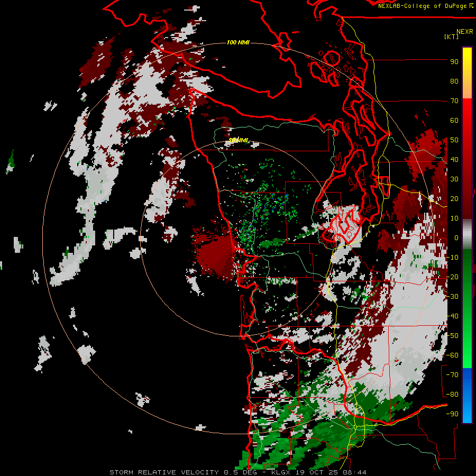Click the -80 value on velocity scale
Screen dimensions: 476x476
tap(452, 395)
